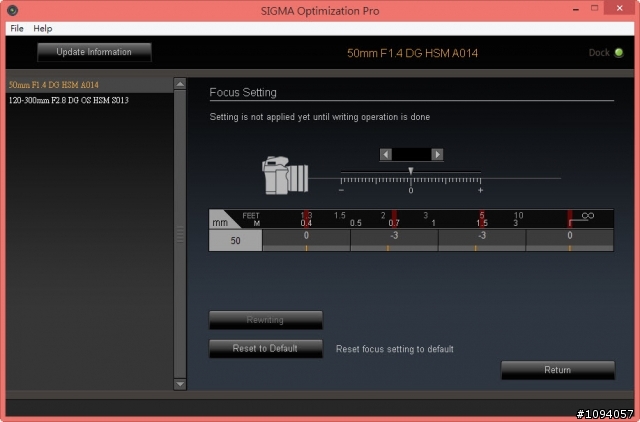640x422 pixels.
Task: Click the lens list scroll up arrow
Action: pyautogui.click(x=180, y=84)
